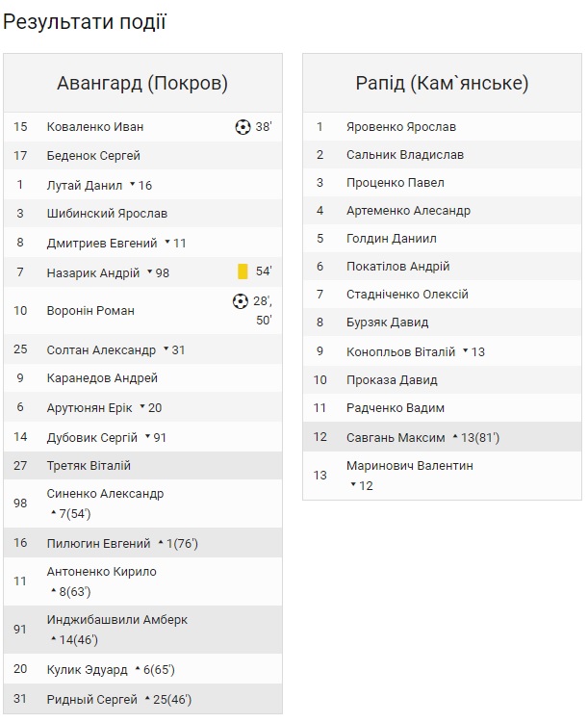Click player name Инджибашвили Амберк

pyautogui.click(x=117, y=620)
